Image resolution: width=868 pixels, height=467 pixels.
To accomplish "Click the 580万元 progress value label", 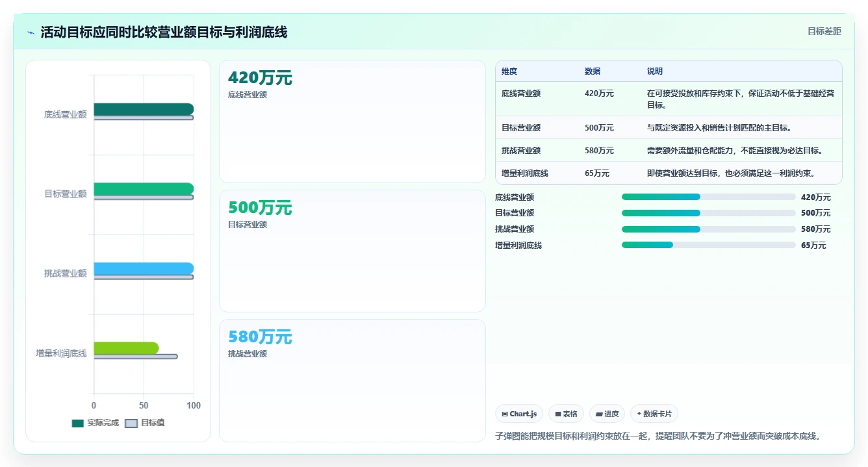I will pyautogui.click(x=816, y=229).
